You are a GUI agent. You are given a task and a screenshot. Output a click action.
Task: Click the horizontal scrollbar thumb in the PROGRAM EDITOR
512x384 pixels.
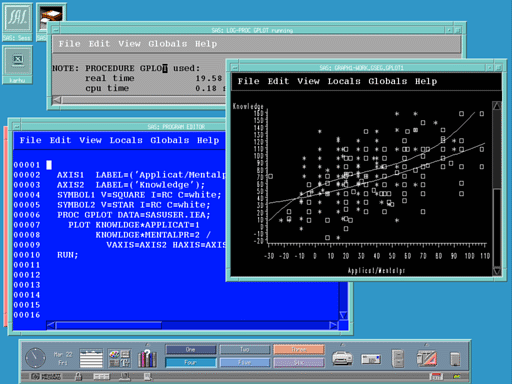[x=109, y=325]
